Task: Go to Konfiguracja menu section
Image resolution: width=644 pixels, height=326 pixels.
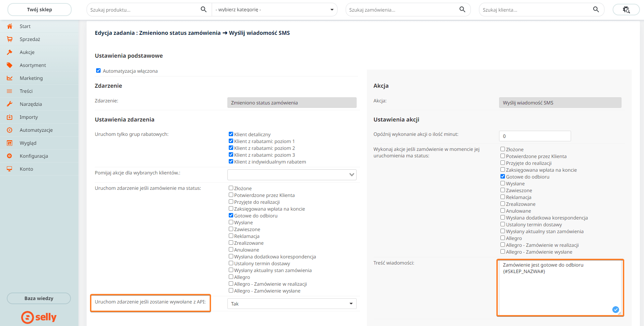Action: 34,156
